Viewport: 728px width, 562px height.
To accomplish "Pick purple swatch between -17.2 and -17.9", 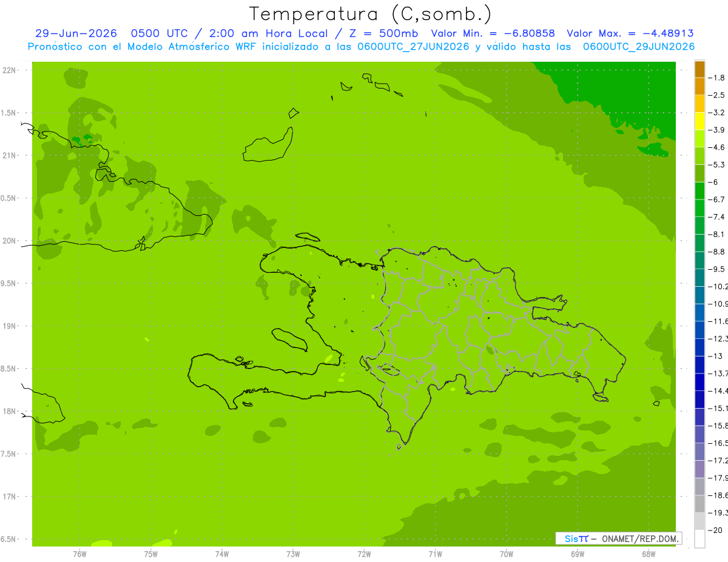I will (699, 469).
